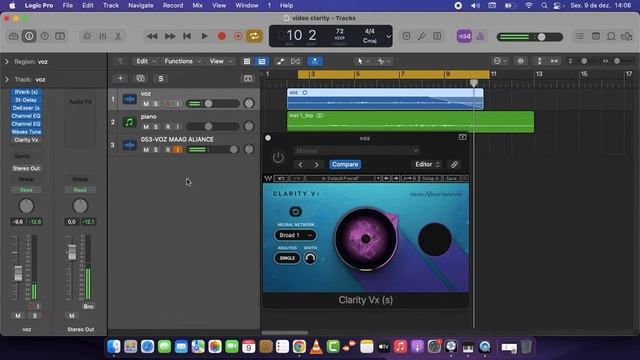Screen dimensions: 640x360
Task: Toggle the global Solo S button
Action: (161, 78)
